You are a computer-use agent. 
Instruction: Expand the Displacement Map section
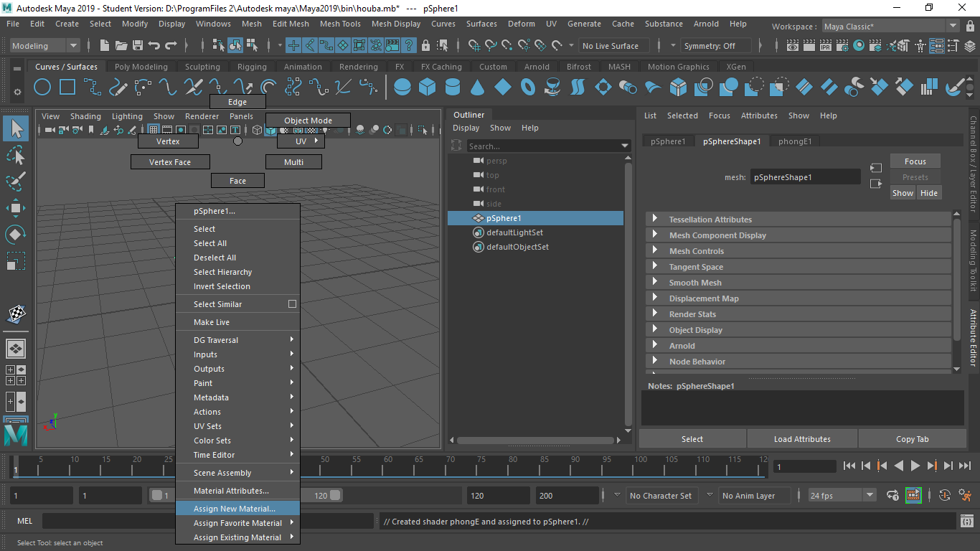(798, 298)
